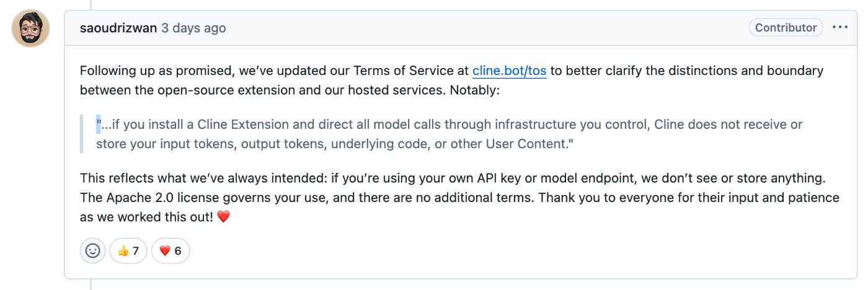Open the saoudrizwan username profile link

click(118, 28)
